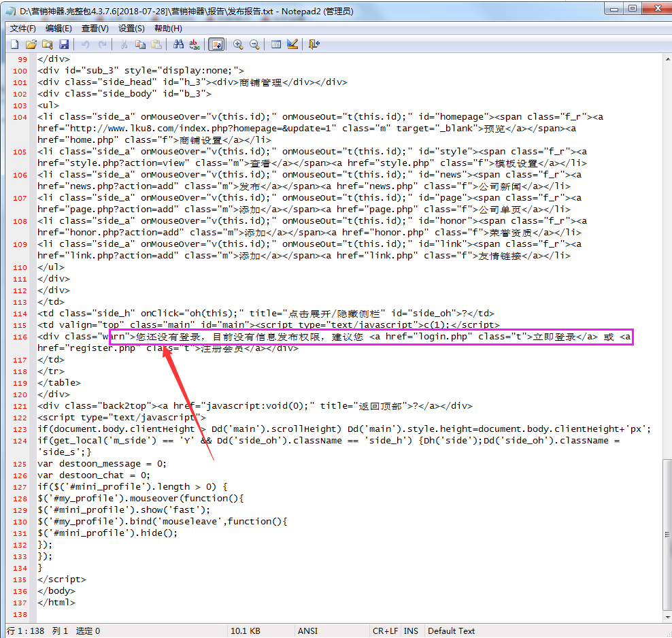The height and width of the screenshot is (638, 672).
Task: Open Default Text scheme selector
Action: [x=451, y=631]
